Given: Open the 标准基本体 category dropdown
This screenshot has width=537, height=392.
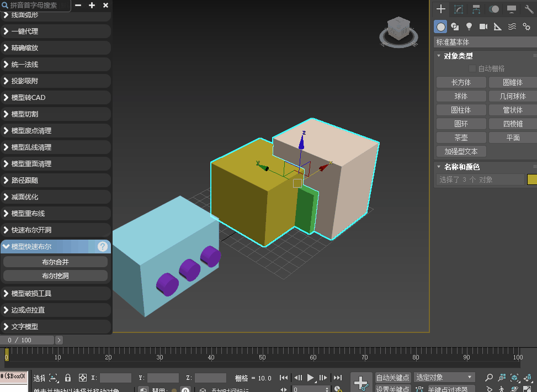Looking at the screenshot, I should click(485, 42).
